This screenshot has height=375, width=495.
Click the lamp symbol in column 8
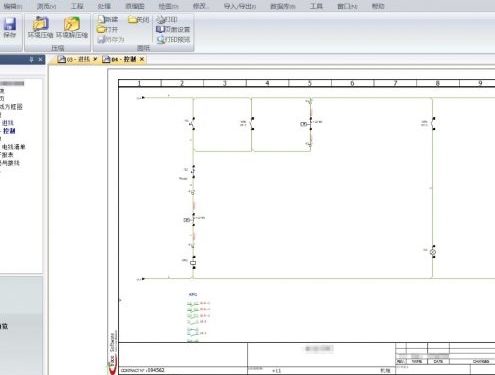(433, 252)
